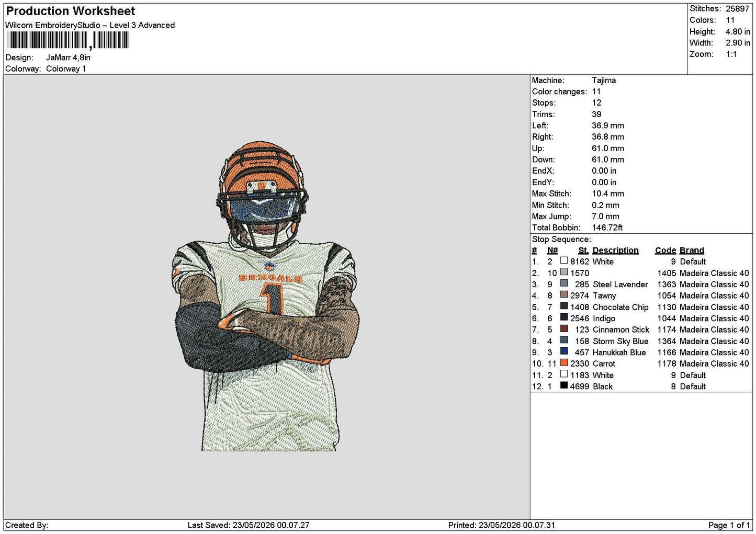Click the White color swatch in row 1
The width and height of the screenshot is (756, 534).
click(x=564, y=260)
